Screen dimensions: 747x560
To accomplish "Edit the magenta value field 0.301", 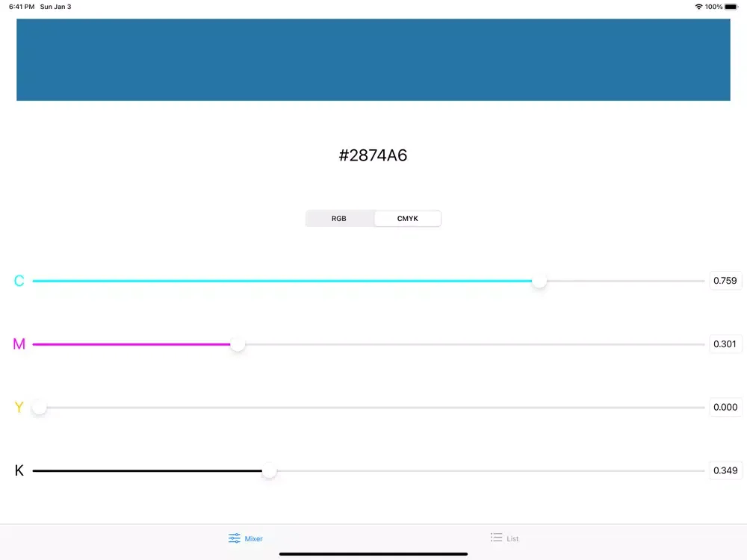I will pos(725,344).
